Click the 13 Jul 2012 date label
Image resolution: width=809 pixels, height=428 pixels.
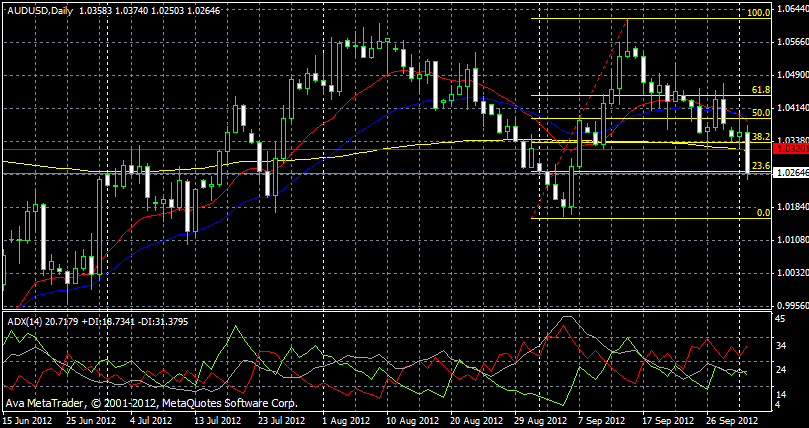coord(215,421)
